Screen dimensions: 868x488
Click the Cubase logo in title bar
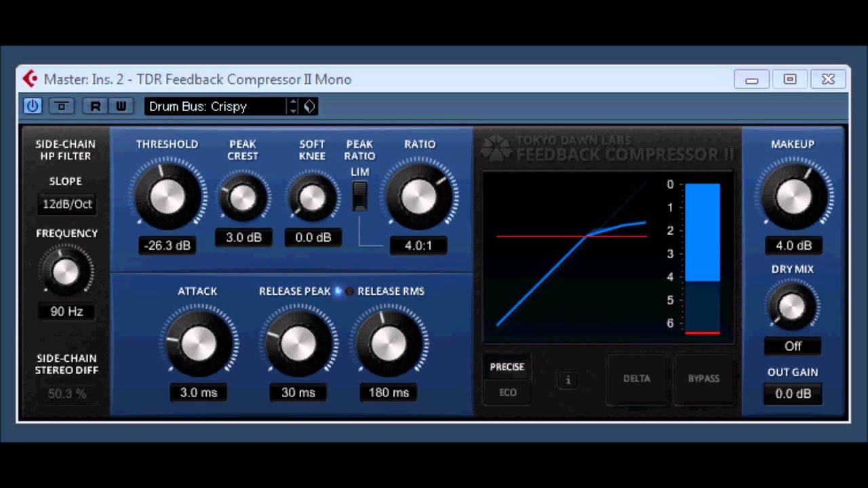[x=30, y=79]
